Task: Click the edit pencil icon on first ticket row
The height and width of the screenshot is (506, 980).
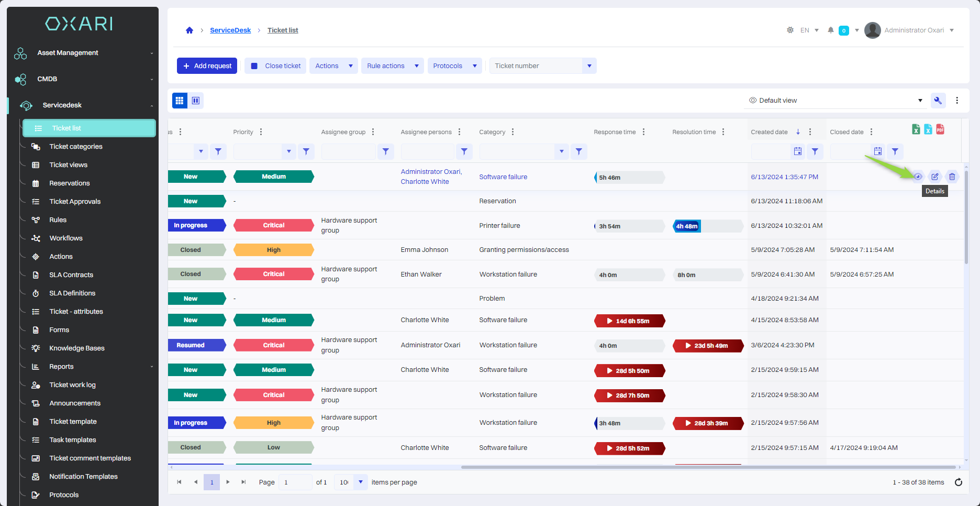Action: point(935,177)
